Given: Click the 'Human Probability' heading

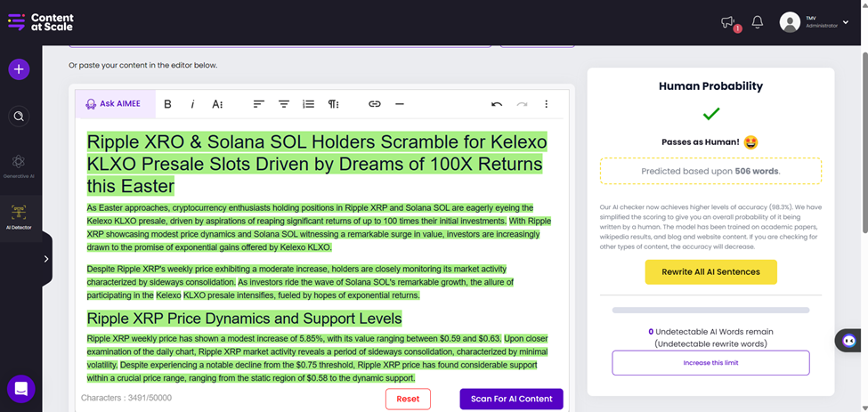Looking at the screenshot, I should pyautogui.click(x=710, y=86).
